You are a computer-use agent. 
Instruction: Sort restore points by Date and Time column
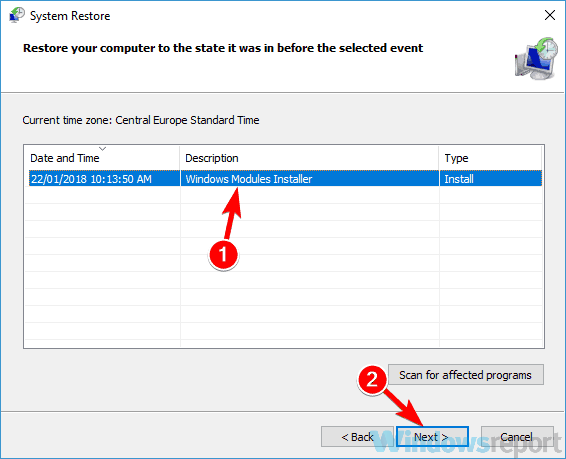point(102,158)
